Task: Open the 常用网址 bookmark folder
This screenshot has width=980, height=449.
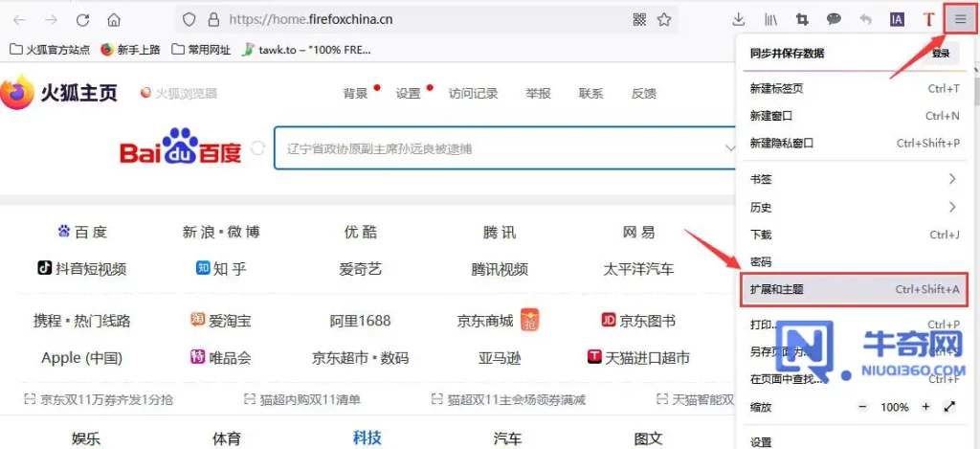Action: (x=201, y=50)
